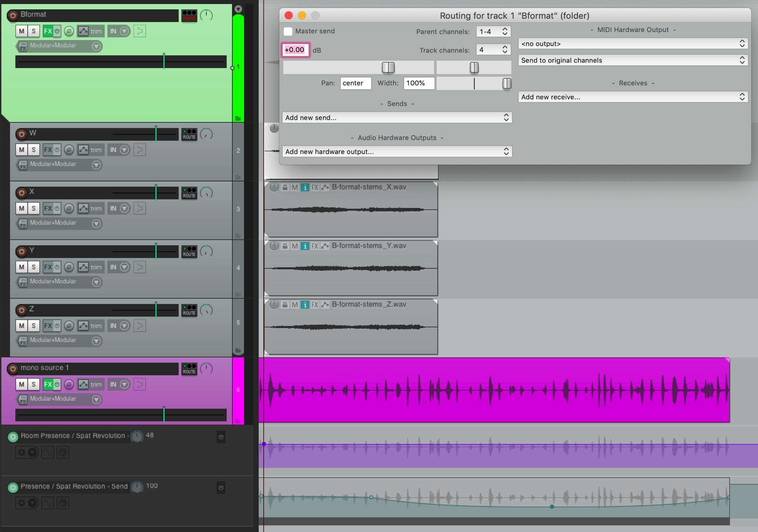Open the envelope button on the Z track
The image size is (758, 532).
[x=83, y=326]
